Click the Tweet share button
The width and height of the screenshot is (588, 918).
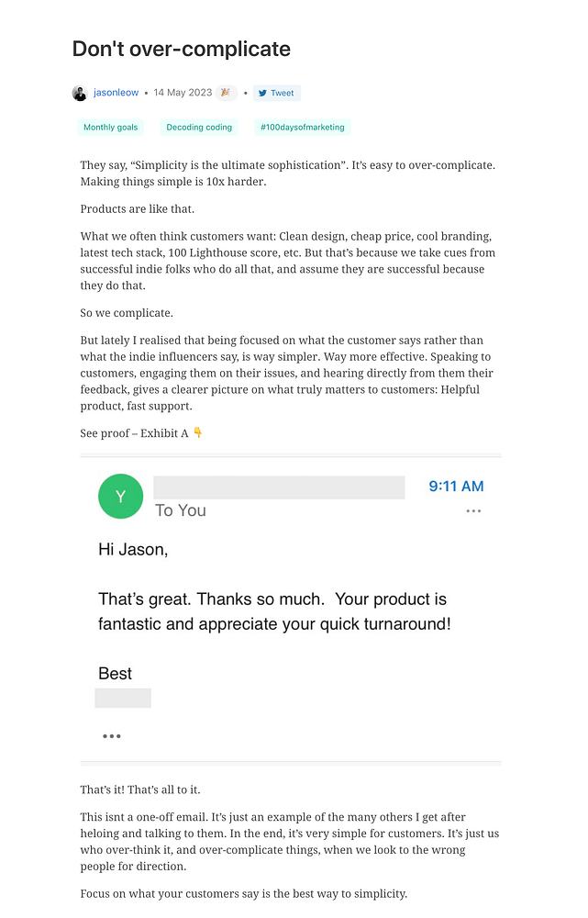pos(277,93)
